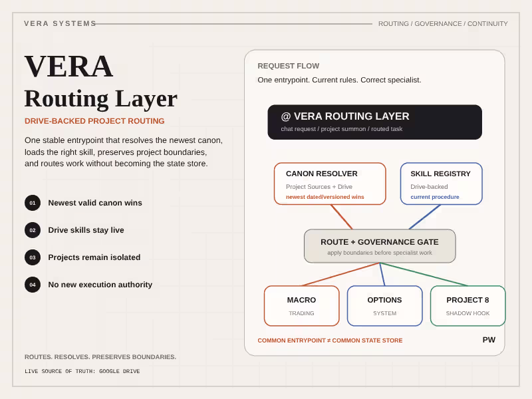The width and height of the screenshot is (532, 399).
Task: Select the PROJECT 8 SHADOW HOOK box
Action: [468, 306]
